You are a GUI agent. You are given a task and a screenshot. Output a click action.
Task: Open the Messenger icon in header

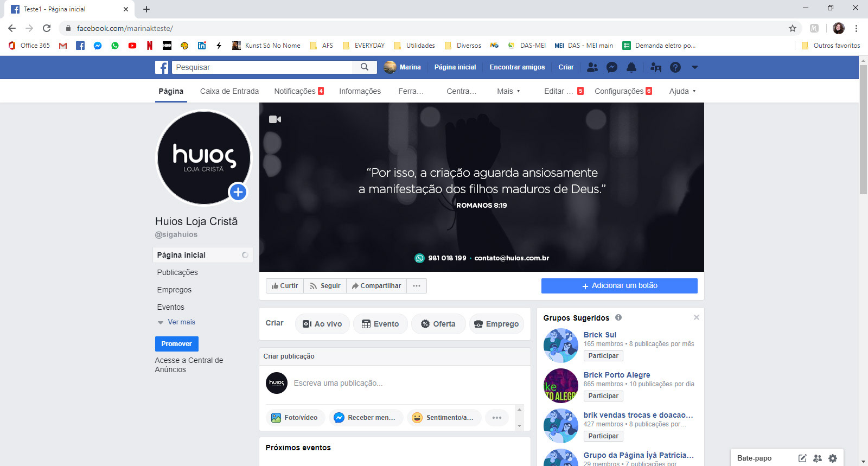(612, 67)
